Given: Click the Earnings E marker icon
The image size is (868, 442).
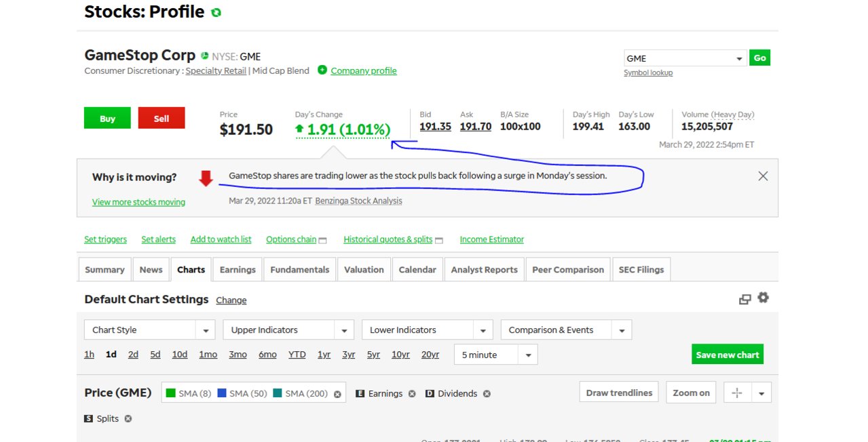Looking at the screenshot, I should click(x=360, y=394).
